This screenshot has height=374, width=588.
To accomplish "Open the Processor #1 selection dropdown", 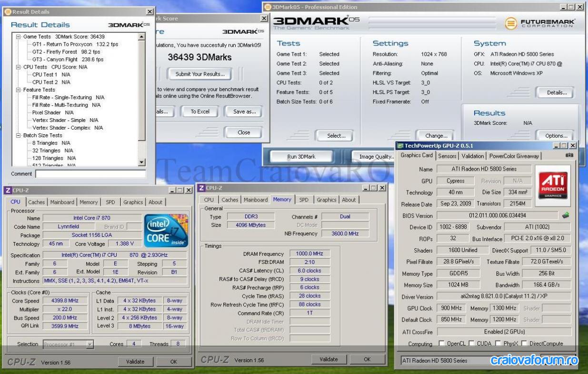I will pyautogui.click(x=90, y=344).
